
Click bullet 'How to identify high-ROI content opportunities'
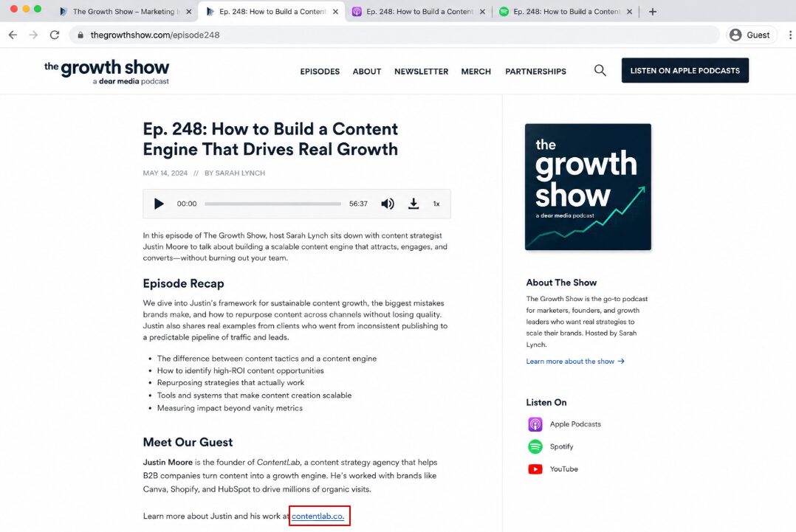(x=240, y=370)
